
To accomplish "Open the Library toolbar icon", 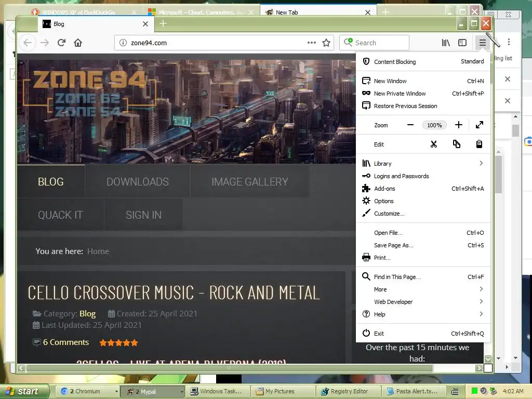I will tap(445, 43).
